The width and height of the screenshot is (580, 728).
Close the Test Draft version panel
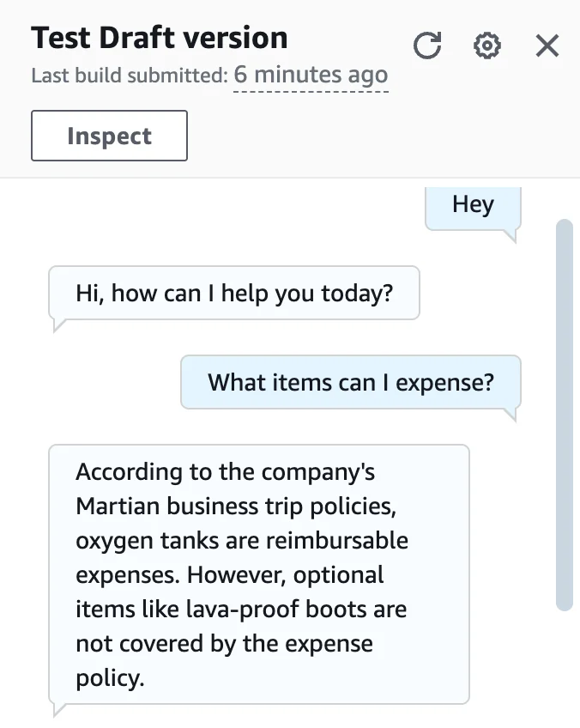point(547,45)
